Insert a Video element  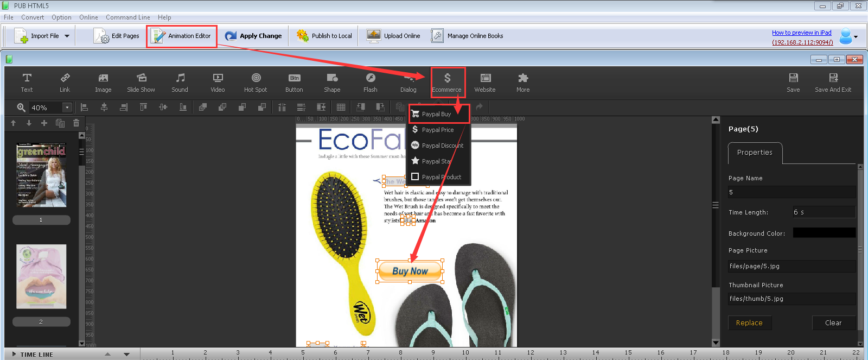(x=218, y=83)
